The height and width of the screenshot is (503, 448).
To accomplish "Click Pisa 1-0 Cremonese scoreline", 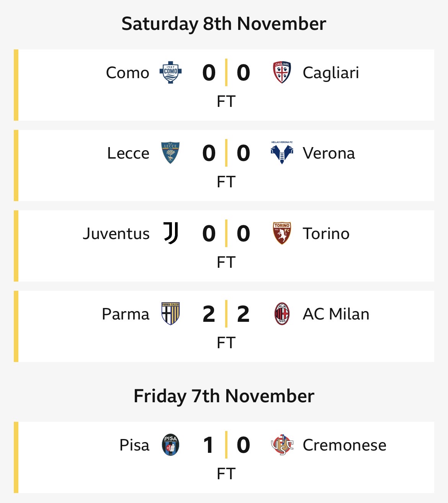I will [226, 445].
